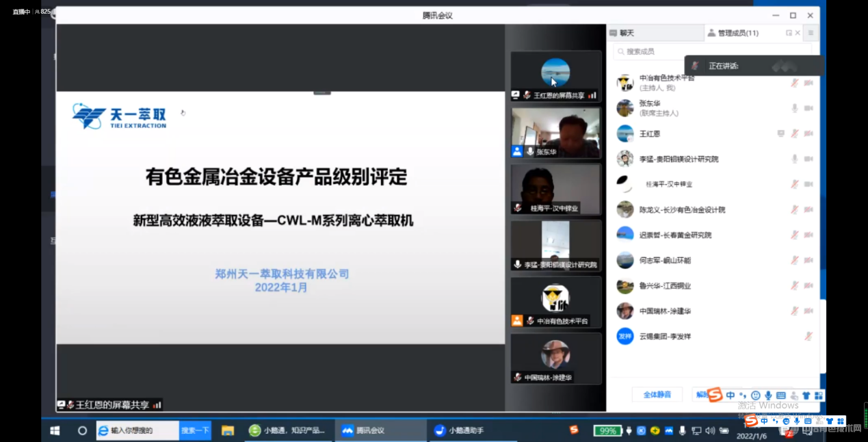Screen dimensions: 868x442
Task: Open File Explorer from the taskbar
Action: (x=228, y=430)
